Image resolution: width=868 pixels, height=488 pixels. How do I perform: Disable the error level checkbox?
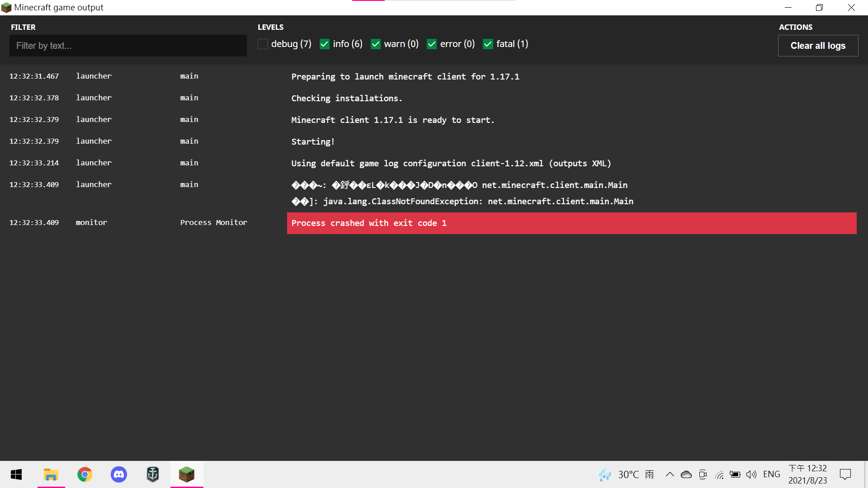point(431,44)
